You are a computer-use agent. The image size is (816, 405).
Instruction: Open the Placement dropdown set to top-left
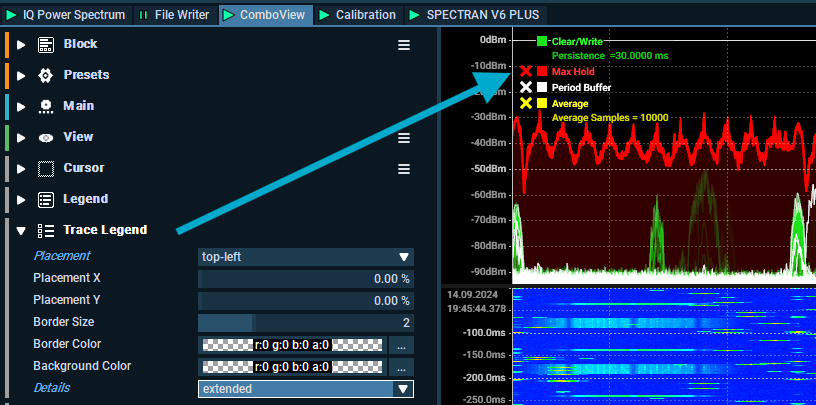(306, 257)
